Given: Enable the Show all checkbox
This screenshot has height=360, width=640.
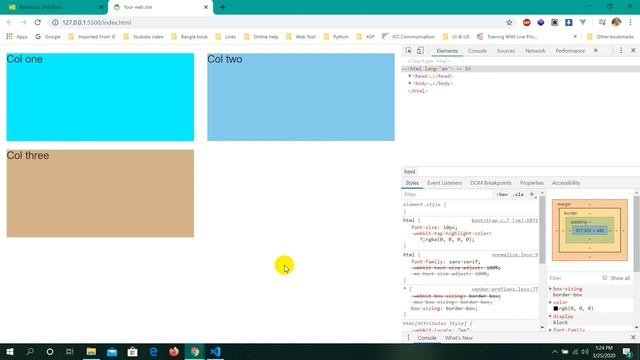Looking at the screenshot, I should (604, 278).
